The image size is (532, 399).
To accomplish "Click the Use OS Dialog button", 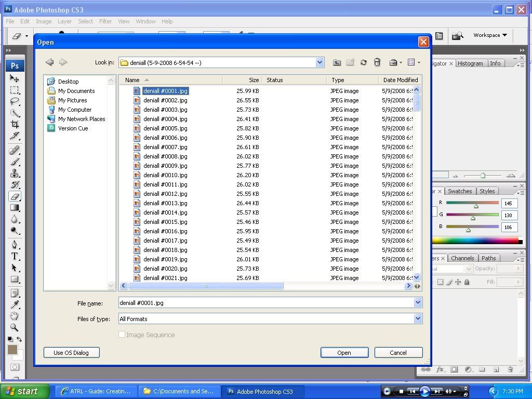I will click(71, 353).
